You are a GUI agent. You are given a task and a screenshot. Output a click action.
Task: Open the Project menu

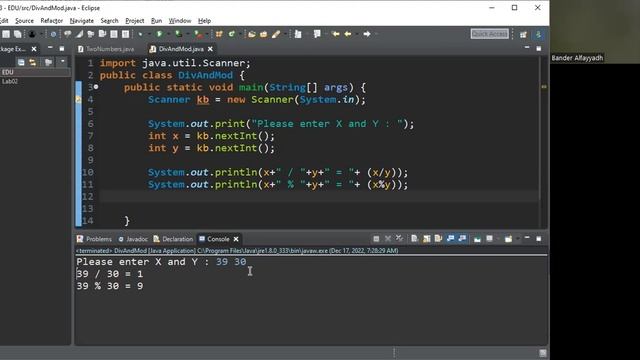pyautogui.click(x=135, y=21)
